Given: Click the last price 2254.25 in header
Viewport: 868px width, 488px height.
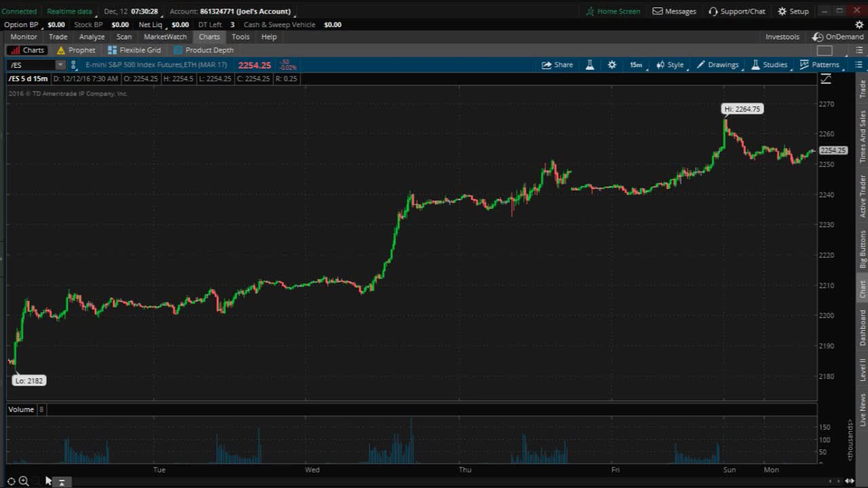Looking at the screenshot, I should 254,65.
